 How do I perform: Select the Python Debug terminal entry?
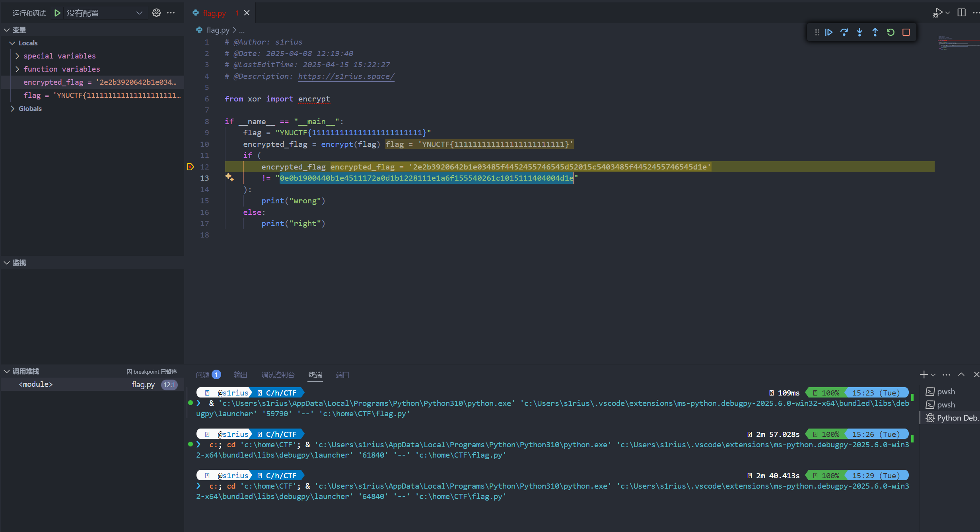953,418
